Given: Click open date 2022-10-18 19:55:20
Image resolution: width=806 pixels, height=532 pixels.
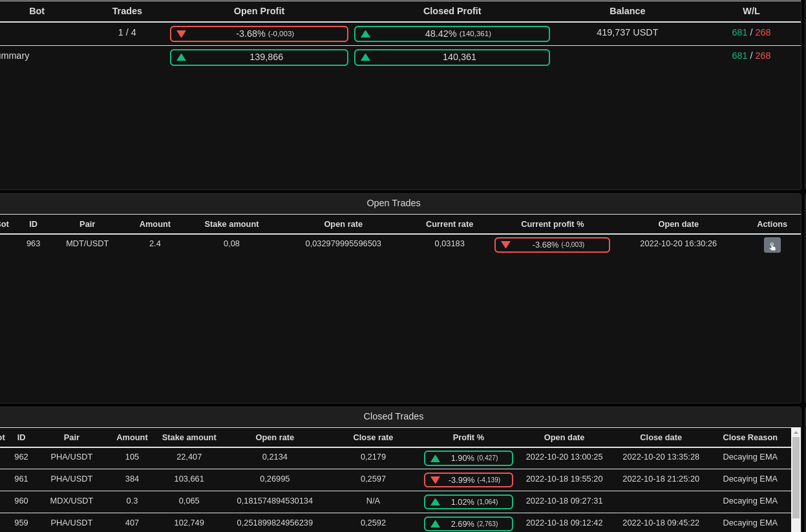Looking at the screenshot, I should [564, 479].
